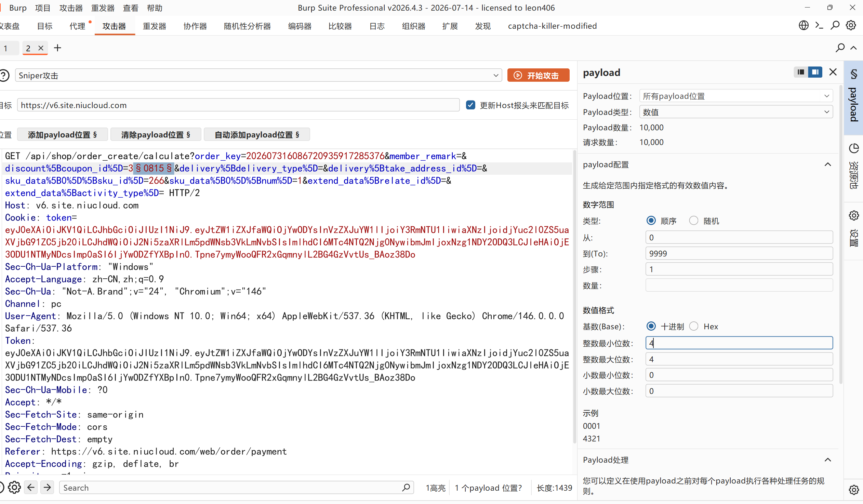This screenshot has height=504, width=863.
Task: Open the captcha-killer-modified tab
Action: [x=552, y=26]
